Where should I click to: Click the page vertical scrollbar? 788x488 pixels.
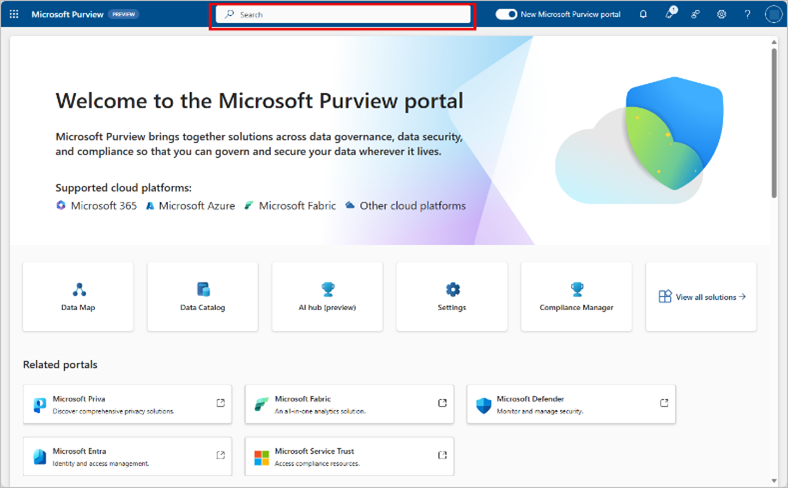point(774,120)
